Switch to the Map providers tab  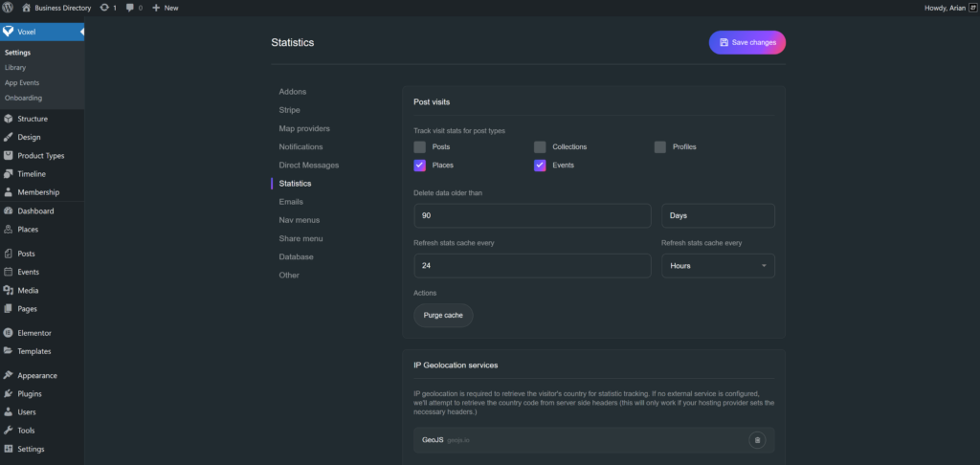tap(304, 128)
